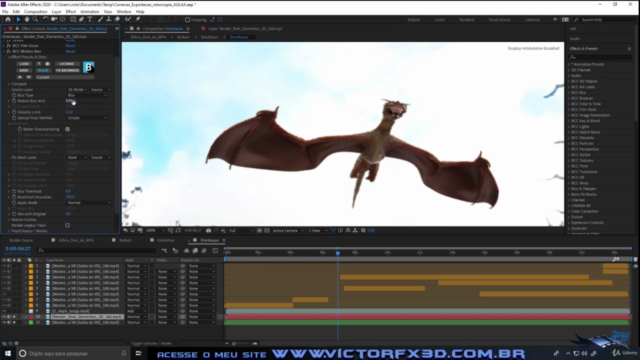Open the PS Mask Layer None dropdown
The image size is (640, 360).
coord(77,158)
